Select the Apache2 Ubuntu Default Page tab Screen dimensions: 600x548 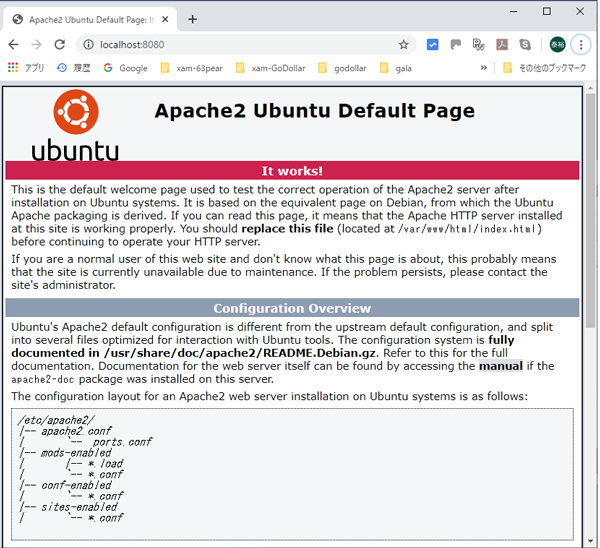pos(91,20)
